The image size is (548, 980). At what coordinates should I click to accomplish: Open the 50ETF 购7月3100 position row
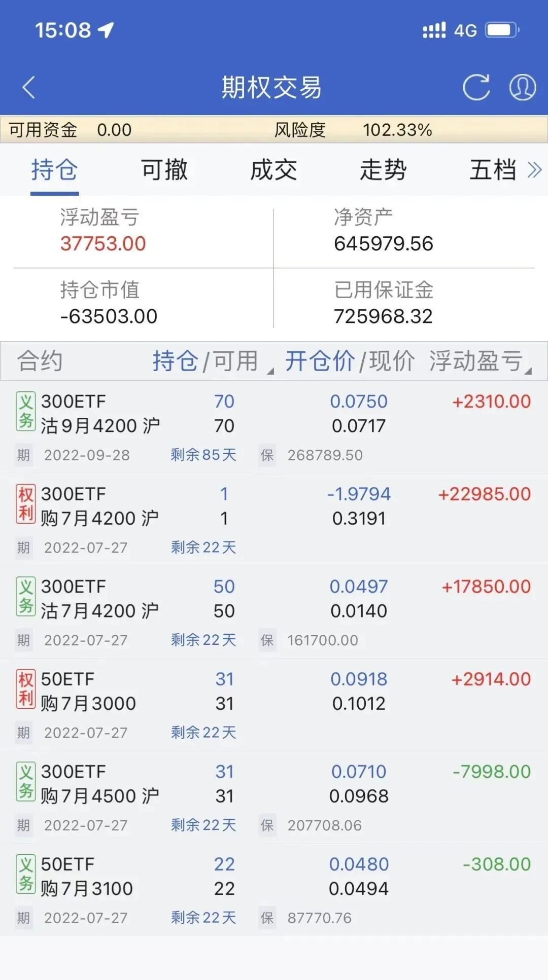(274, 877)
